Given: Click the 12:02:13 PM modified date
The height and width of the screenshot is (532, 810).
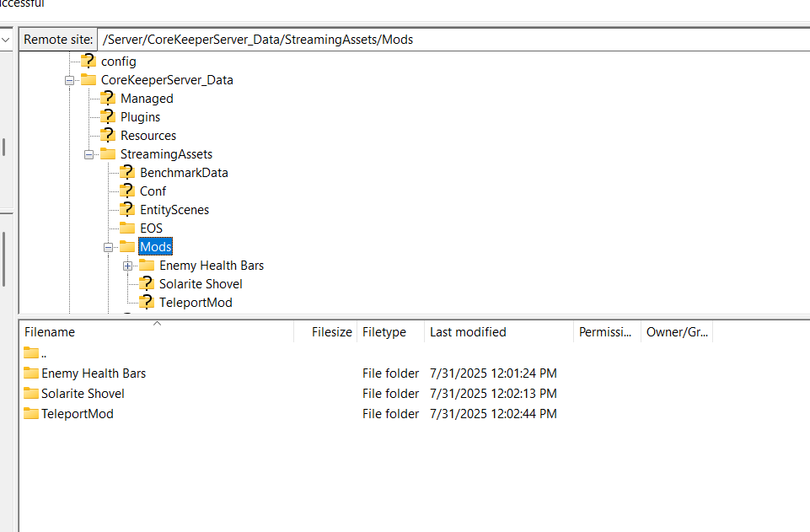Looking at the screenshot, I should coord(493,394).
